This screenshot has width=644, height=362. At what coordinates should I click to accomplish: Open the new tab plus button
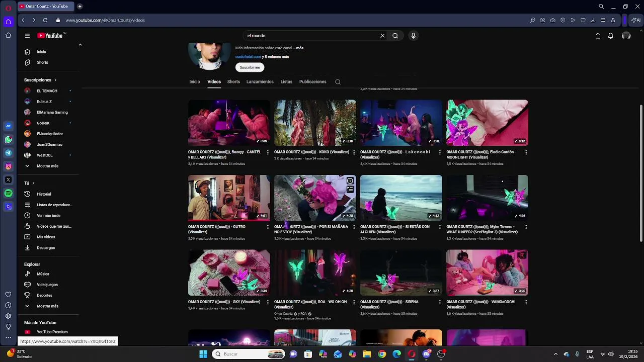79,7
